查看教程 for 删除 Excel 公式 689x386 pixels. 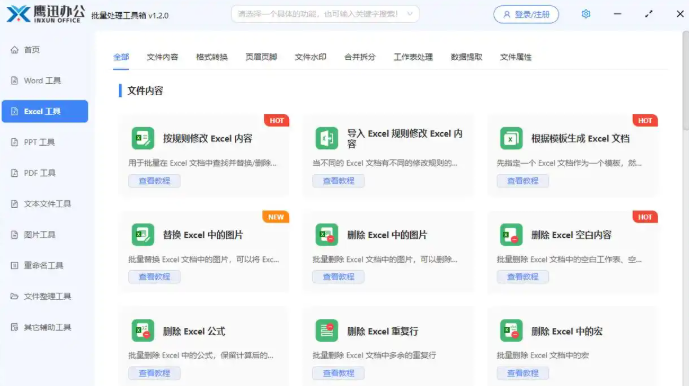point(154,373)
